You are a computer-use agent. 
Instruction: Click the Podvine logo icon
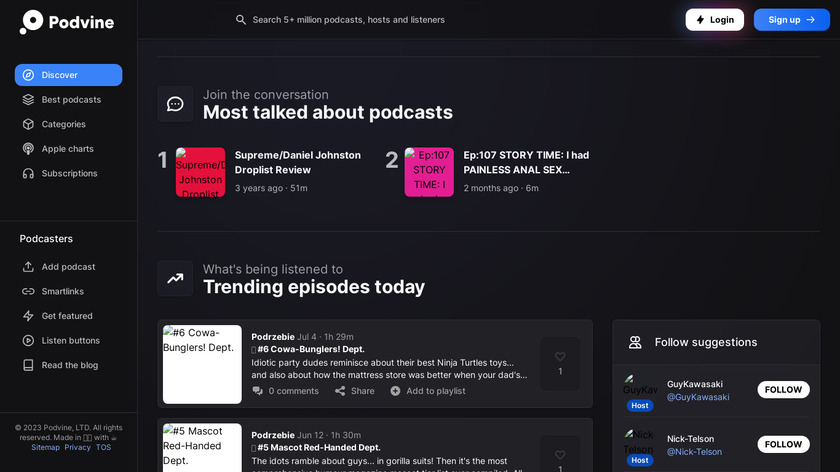pyautogui.click(x=32, y=22)
